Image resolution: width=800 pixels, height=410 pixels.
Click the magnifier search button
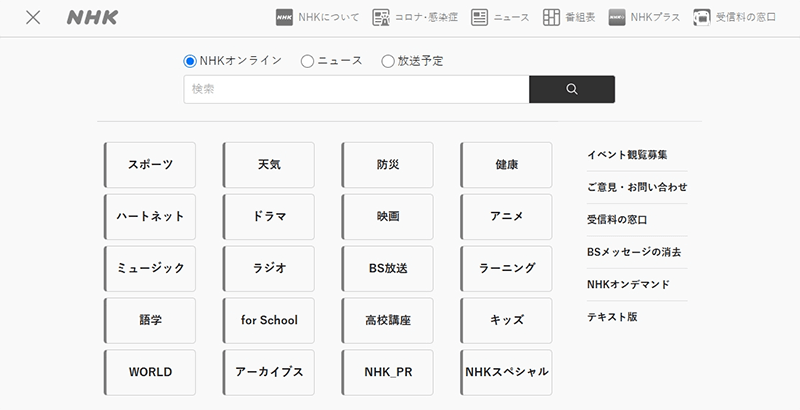click(572, 89)
